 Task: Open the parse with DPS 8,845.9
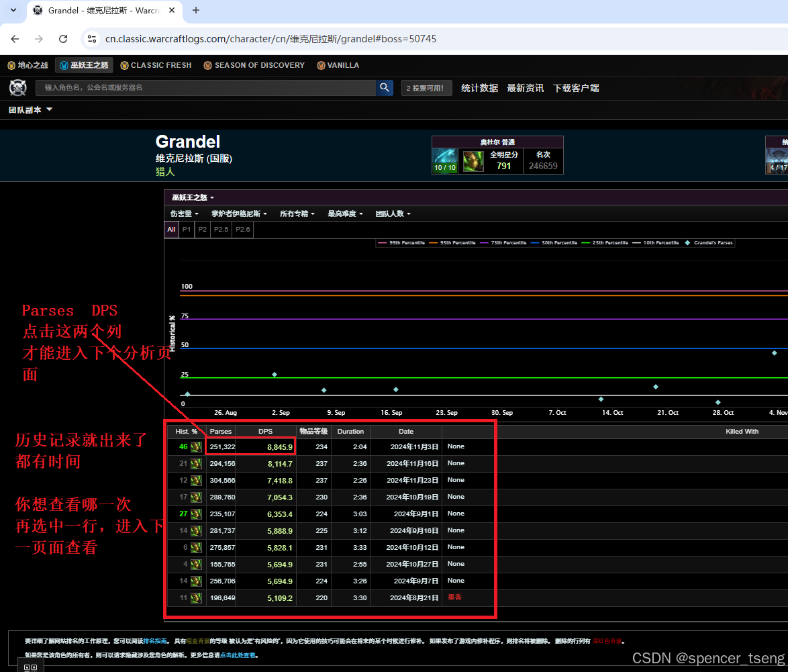pos(280,447)
